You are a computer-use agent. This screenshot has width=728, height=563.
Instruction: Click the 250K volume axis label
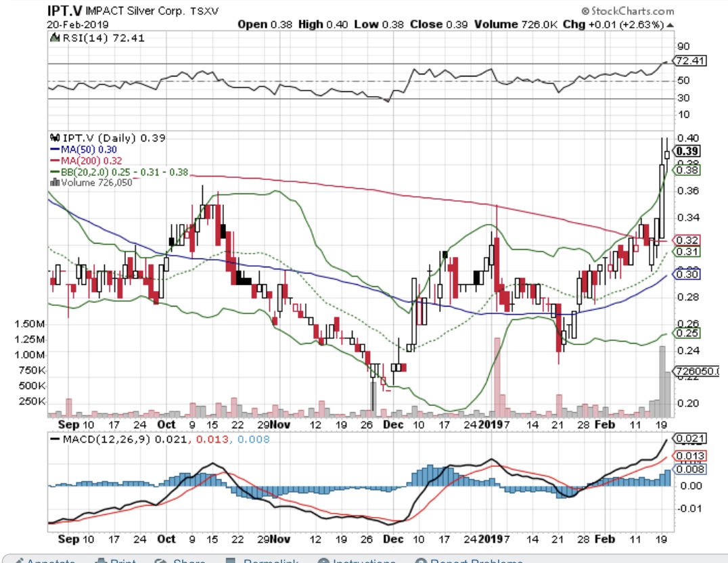click(32, 401)
